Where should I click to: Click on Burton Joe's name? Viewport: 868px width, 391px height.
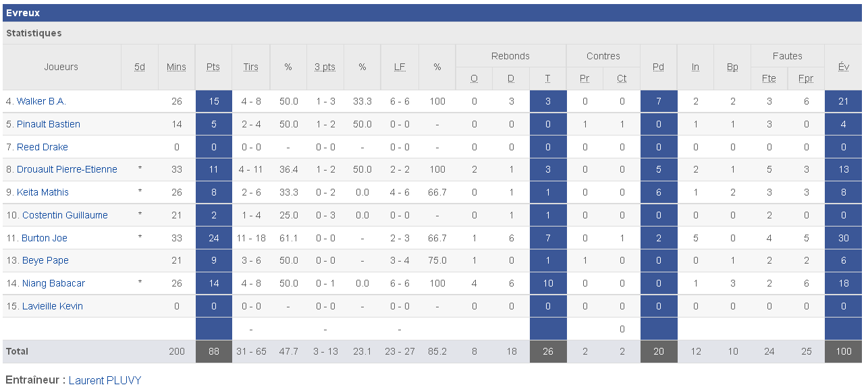(x=45, y=238)
